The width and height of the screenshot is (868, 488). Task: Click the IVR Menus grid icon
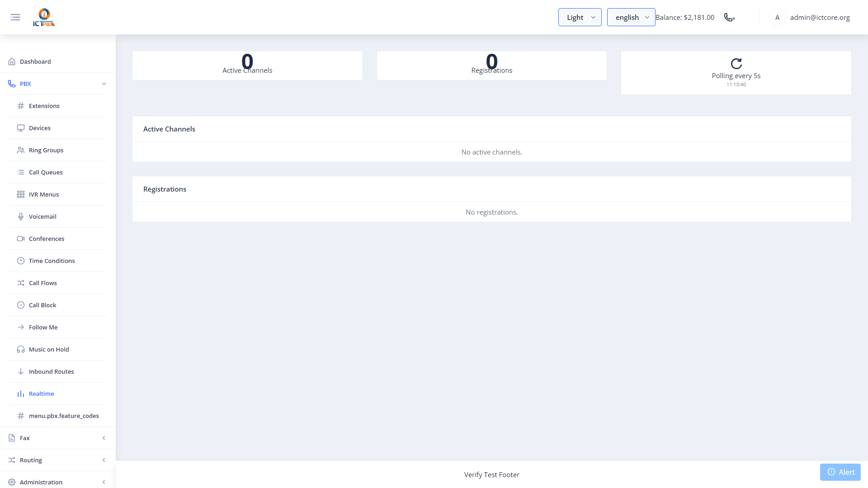pos(21,194)
